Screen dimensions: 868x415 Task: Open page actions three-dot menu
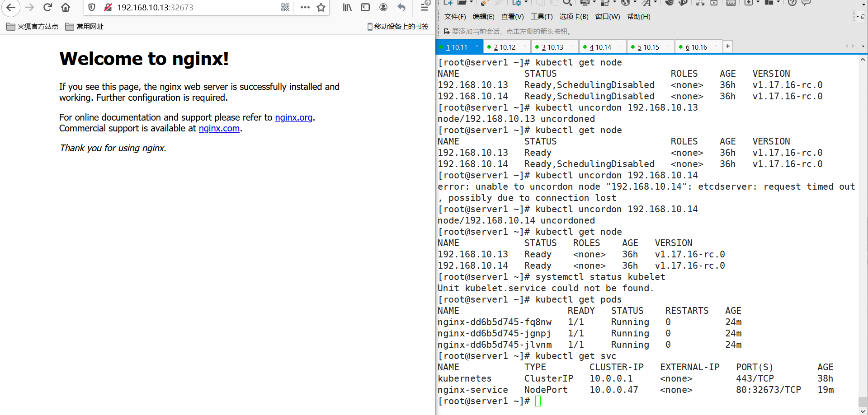305,7
